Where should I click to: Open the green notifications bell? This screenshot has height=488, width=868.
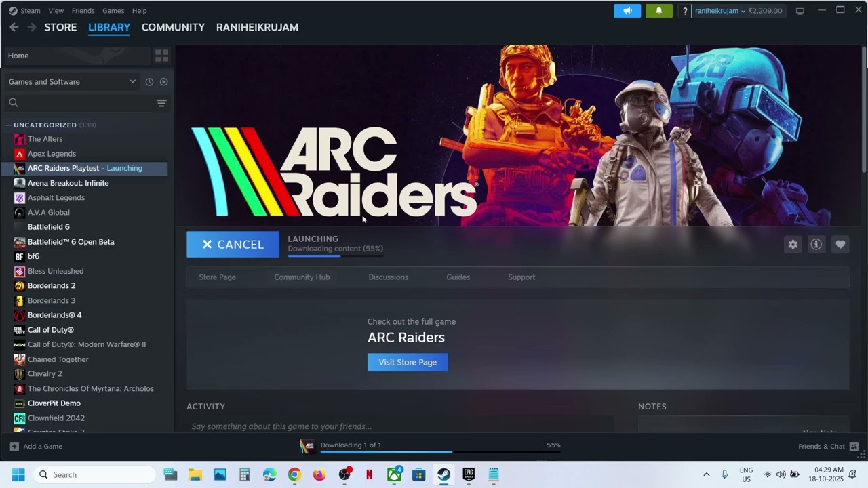(x=658, y=11)
